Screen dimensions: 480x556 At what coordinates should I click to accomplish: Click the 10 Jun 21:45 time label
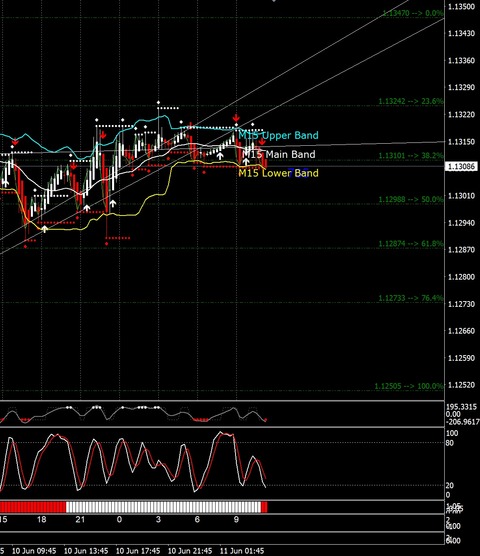pyautogui.click(x=190, y=551)
